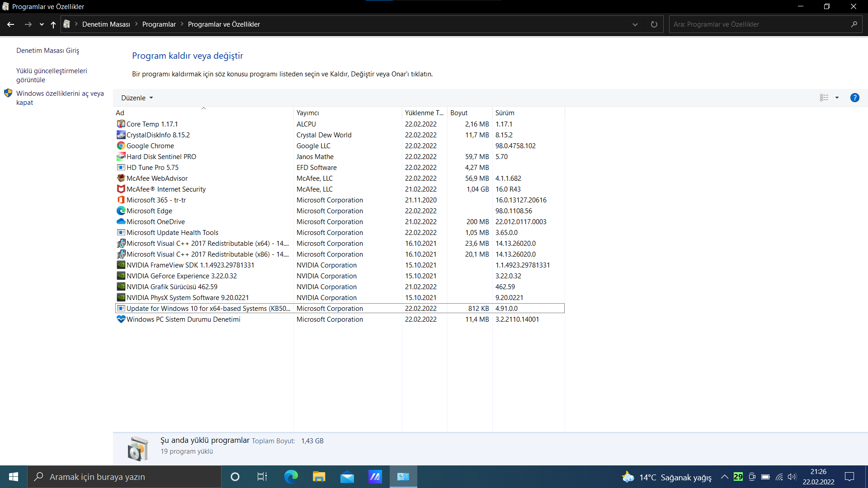The height and width of the screenshot is (488, 868).
Task: Open Task View on the taskbar
Action: [262, 477]
